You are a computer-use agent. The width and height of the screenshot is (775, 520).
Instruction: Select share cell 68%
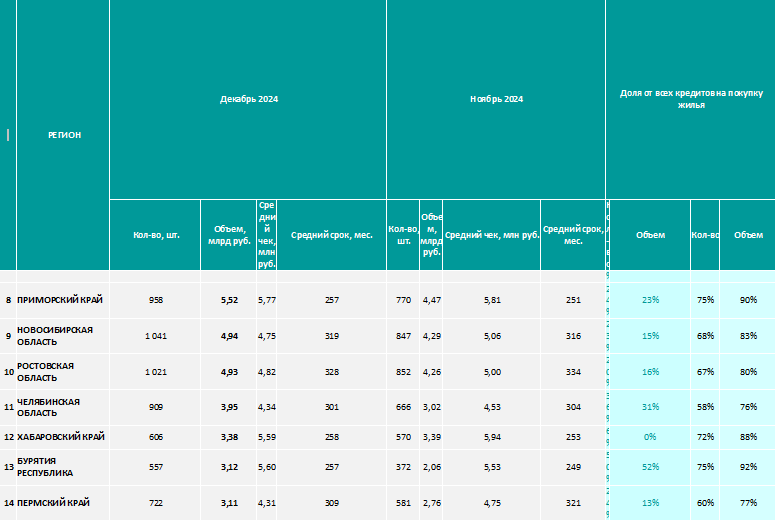(x=705, y=336)
